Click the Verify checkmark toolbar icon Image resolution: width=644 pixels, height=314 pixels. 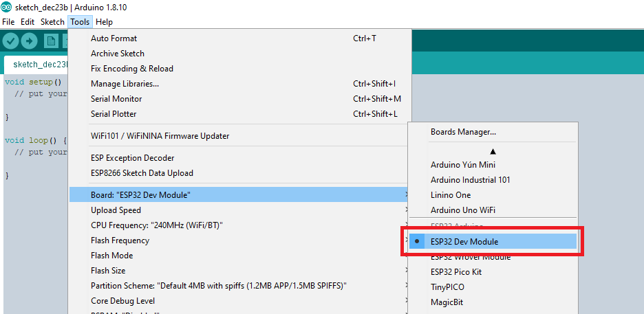(11, 41)
